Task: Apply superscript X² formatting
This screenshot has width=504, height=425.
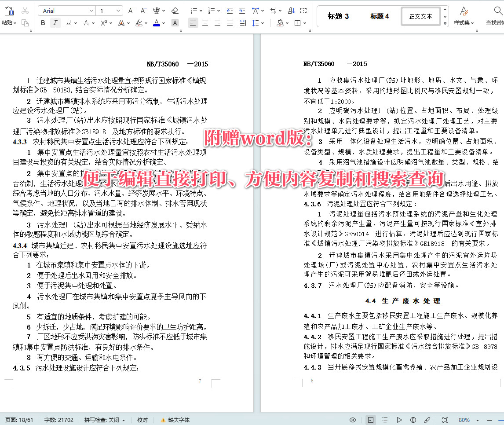Action: click(x=104, y=23)
